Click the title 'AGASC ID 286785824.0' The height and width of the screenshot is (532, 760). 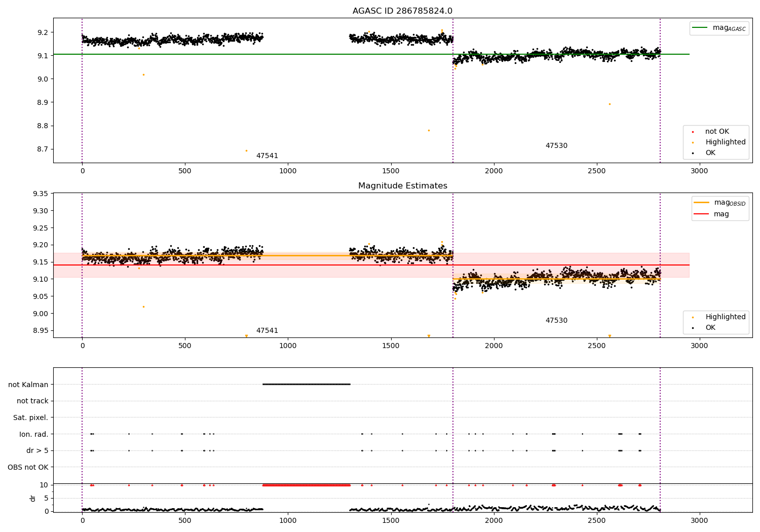tap(402, 11)
